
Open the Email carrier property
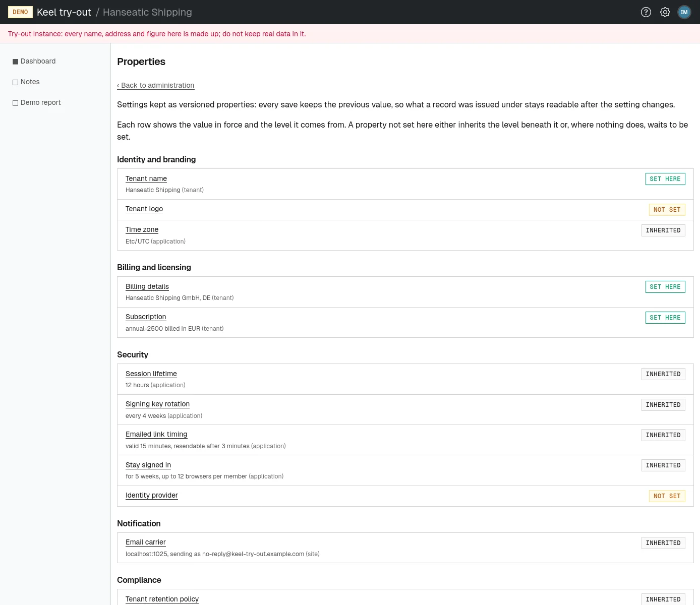[x=146, y=542]
